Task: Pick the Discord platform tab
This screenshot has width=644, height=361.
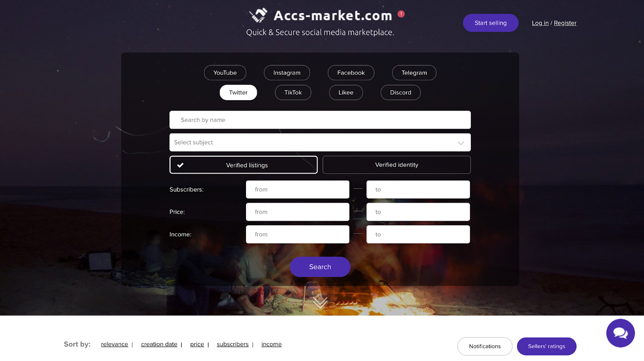Action: click(x=400, y=92)
